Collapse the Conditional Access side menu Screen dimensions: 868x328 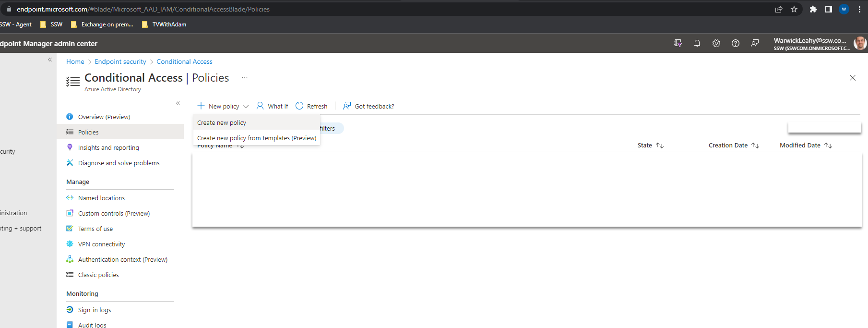point(178,103)
